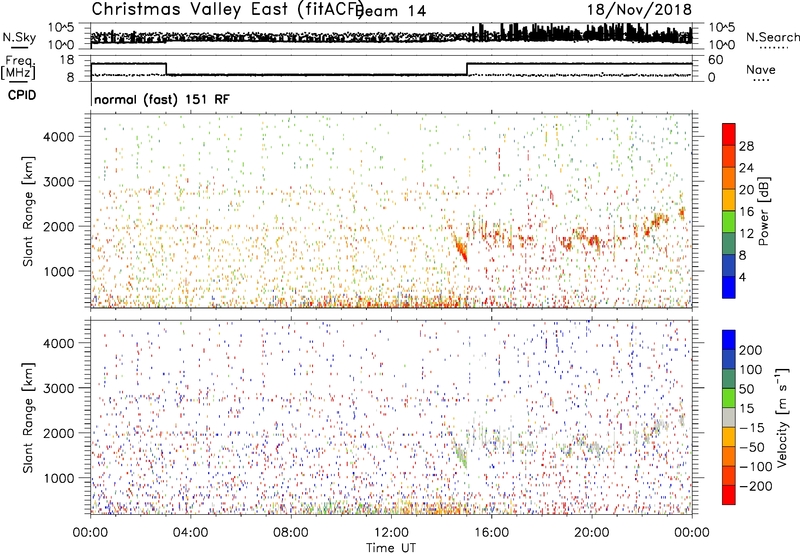Click the '28' tick on Power scale
Screen dimensions: 800x554
click(746, 146)
